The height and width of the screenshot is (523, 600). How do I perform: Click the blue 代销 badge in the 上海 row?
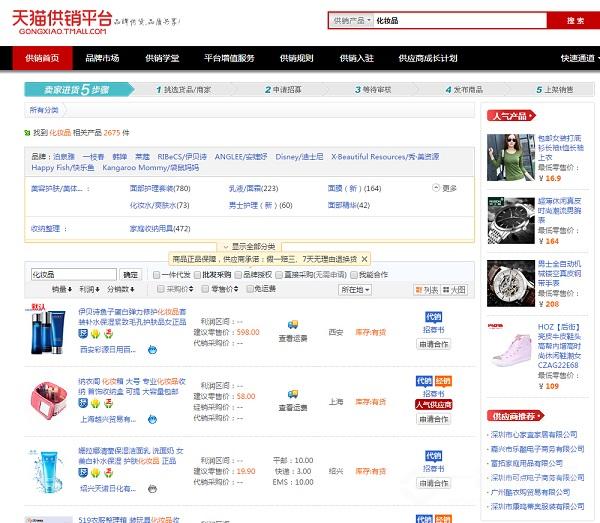[424, 381]
